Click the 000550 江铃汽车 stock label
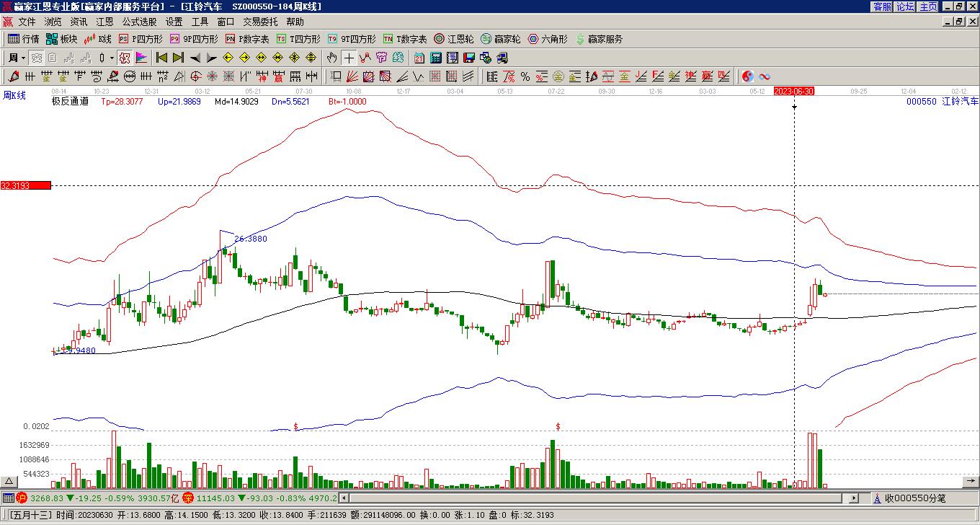The image size is (980, 525). (943, 102)
